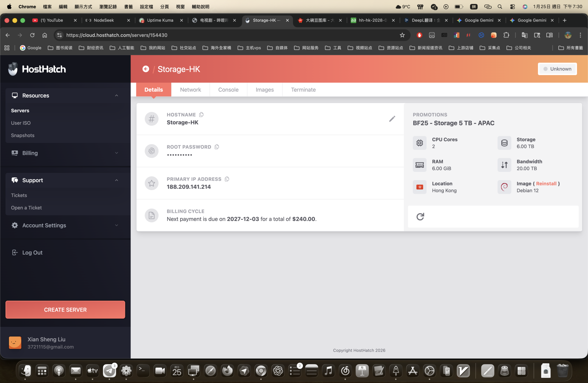Open System Settings from dock

point(429,371)
